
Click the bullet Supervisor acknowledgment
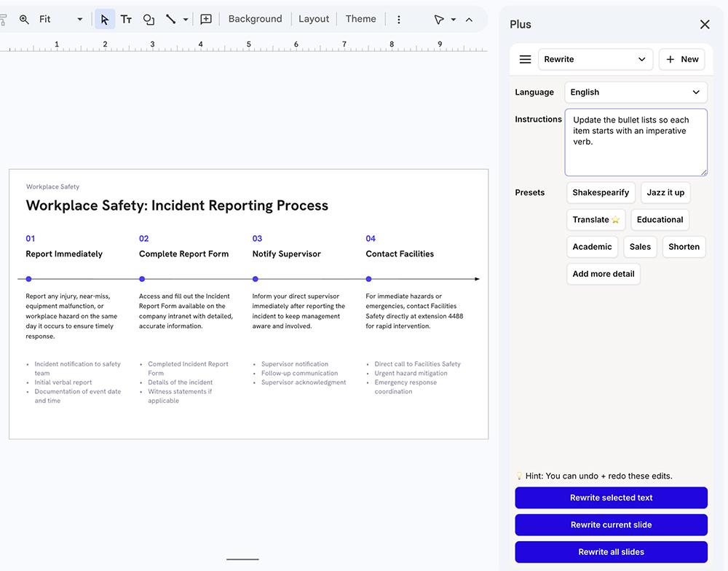pyautogui.click(x=304, y=382)
